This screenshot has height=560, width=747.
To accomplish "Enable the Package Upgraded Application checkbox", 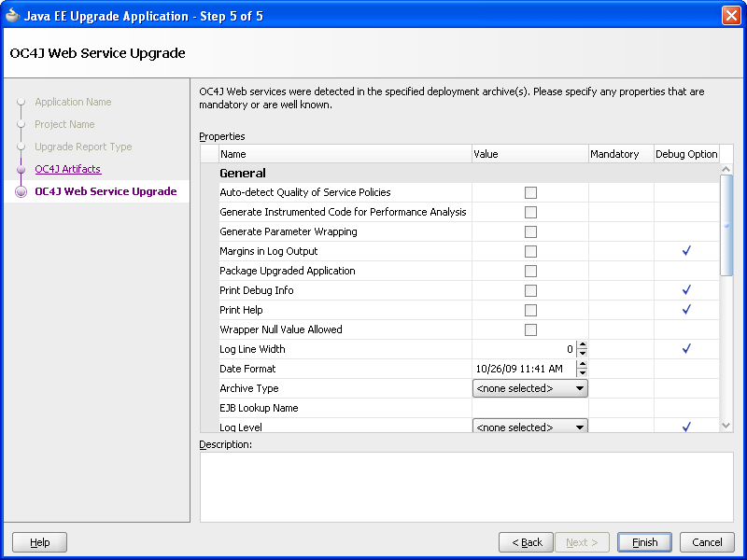I will [530, 271].
